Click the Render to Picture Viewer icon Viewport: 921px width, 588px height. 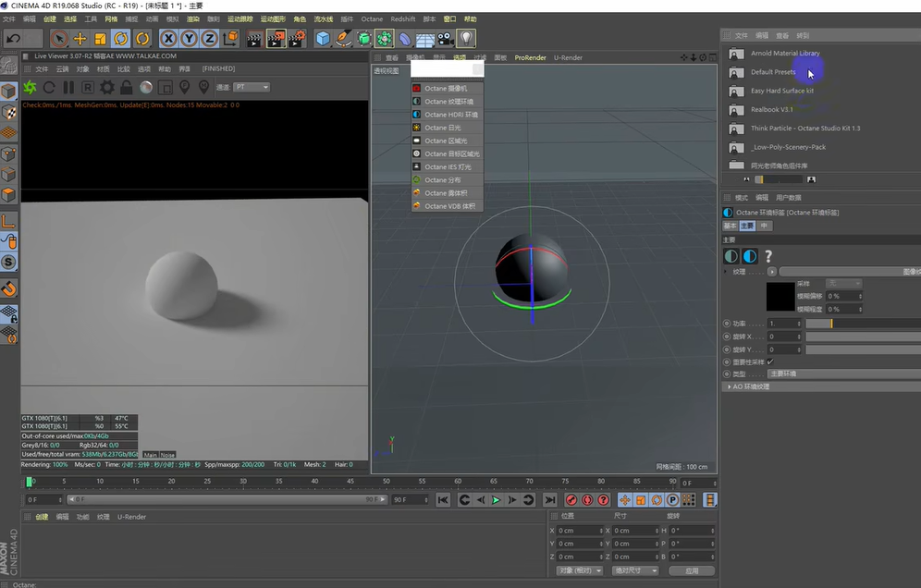pyautogui.click(x=277, y=38)
